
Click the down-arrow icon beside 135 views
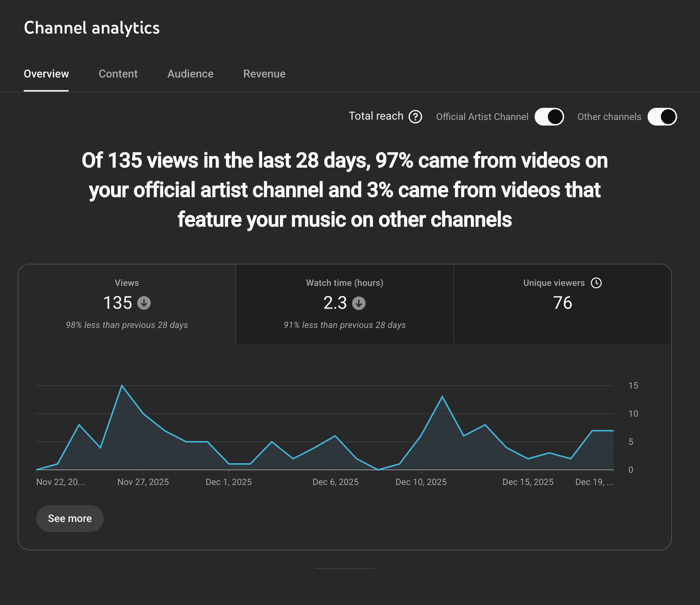point(144,303)
